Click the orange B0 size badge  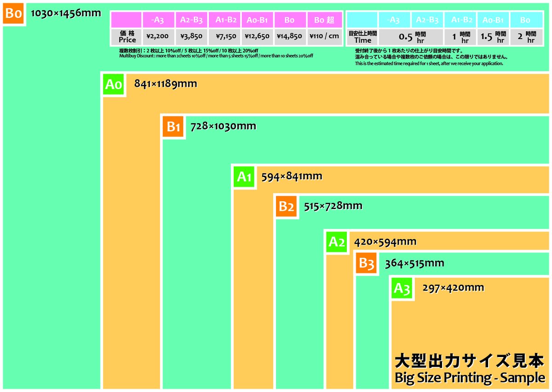(x=13, y=13)
